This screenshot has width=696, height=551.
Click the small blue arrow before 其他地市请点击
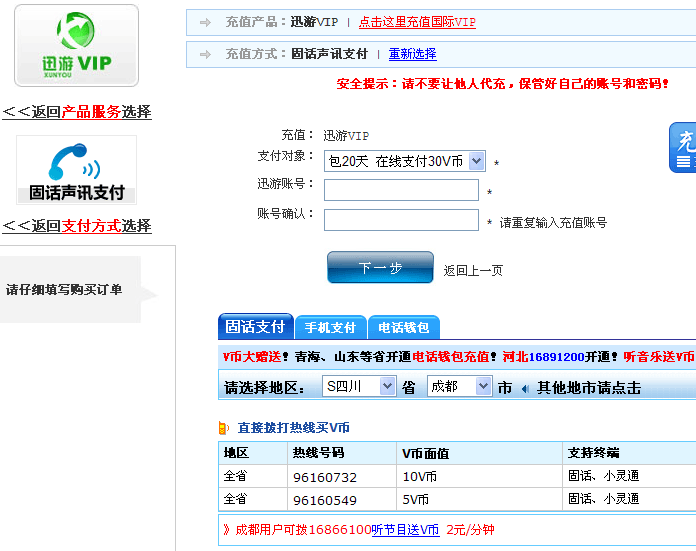pos(526,388)
